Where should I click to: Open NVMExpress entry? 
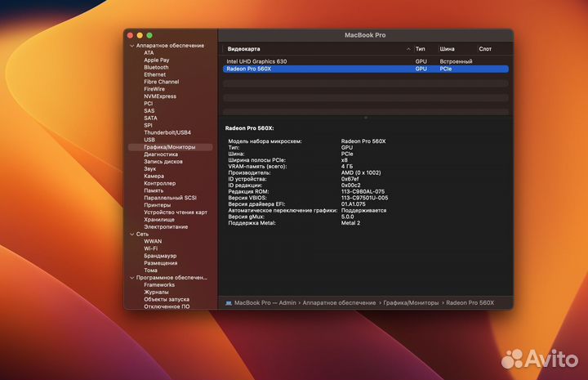160,96
